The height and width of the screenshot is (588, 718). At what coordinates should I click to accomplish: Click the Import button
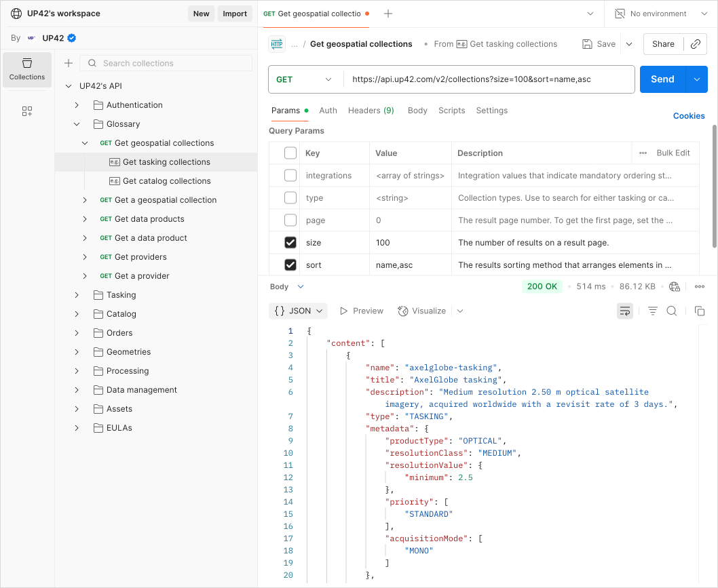235,14
